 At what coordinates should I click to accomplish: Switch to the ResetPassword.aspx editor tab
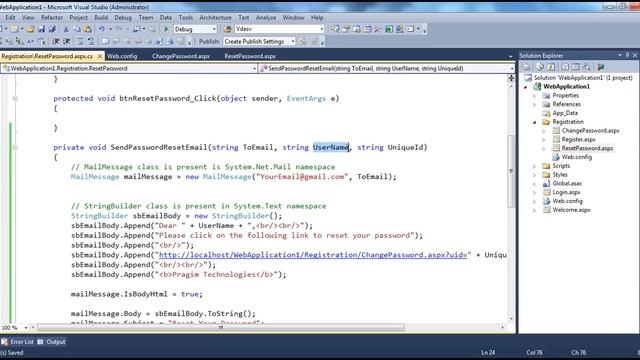coord(250,56)
